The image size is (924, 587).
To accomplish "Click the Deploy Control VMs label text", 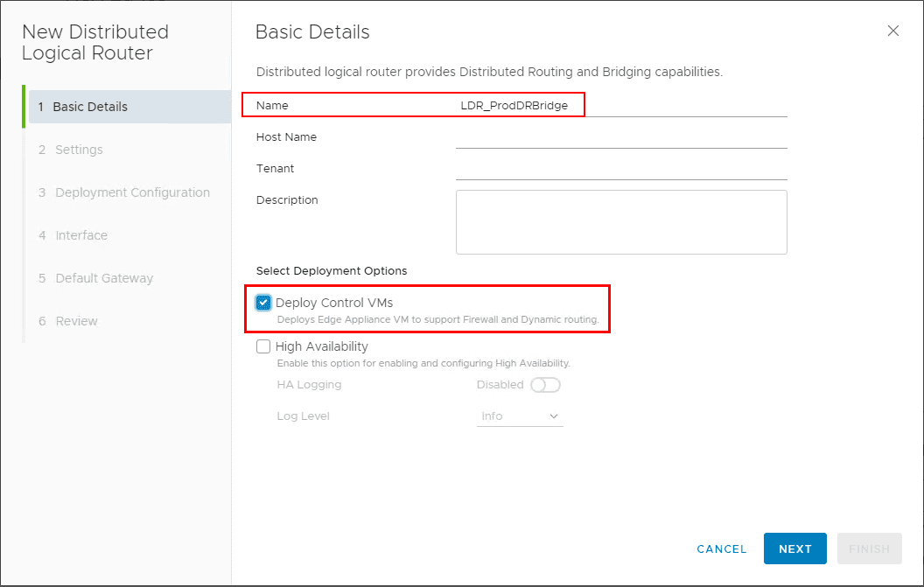I will coord(334,303).
